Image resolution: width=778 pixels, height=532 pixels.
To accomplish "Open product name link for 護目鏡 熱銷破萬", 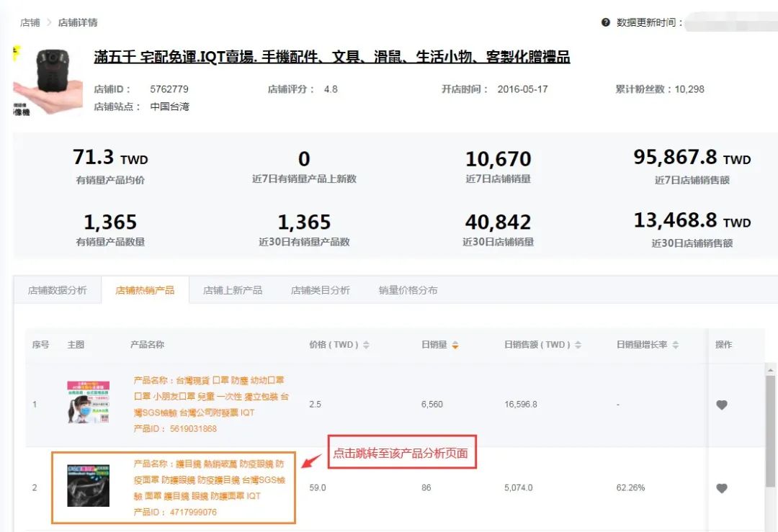I will click(210, 479).
